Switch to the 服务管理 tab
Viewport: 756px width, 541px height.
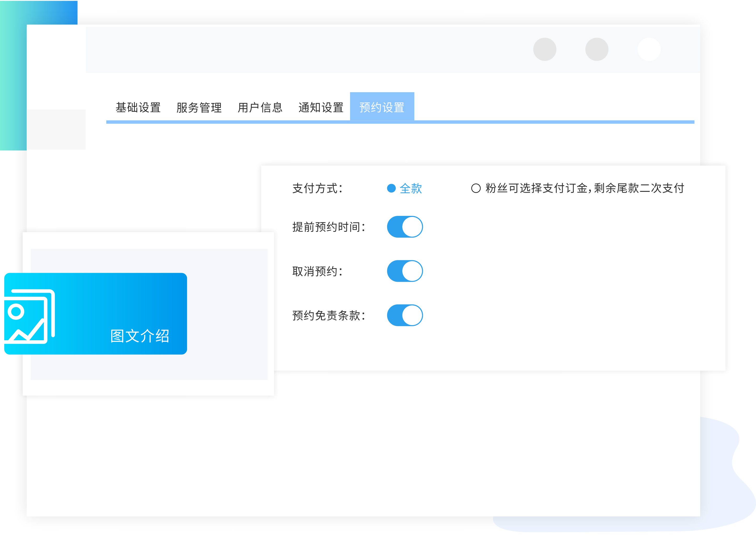pos(199,108)
